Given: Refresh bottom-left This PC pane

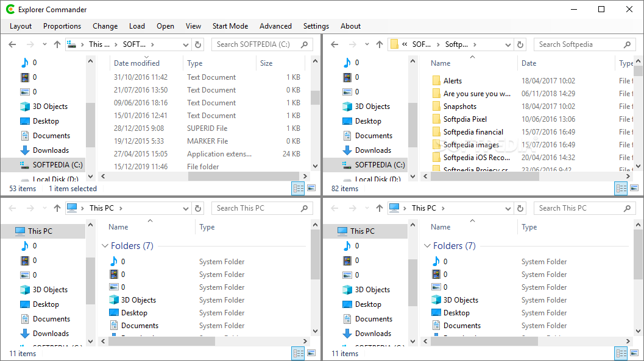Looking at the screenshot, I should (198, 208).
